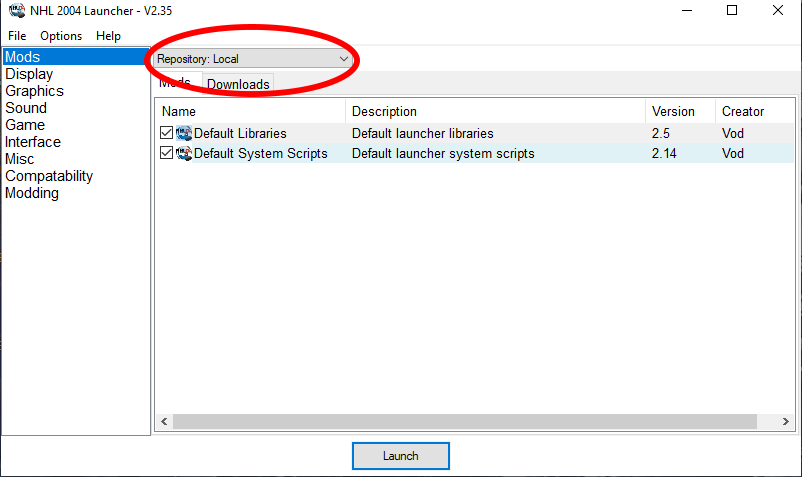802x477 pixels.
Task: Click Vod creator in Default Libraries row
Action: (732, 133)
